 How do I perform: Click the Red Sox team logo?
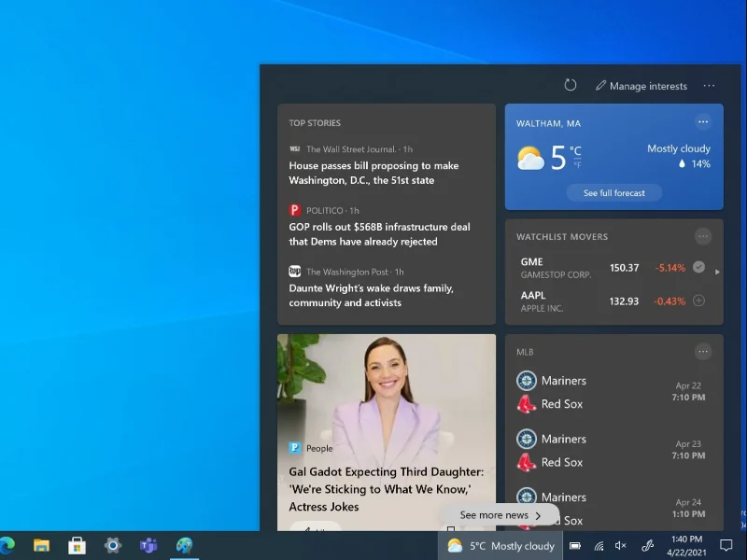tap(526, 404)
